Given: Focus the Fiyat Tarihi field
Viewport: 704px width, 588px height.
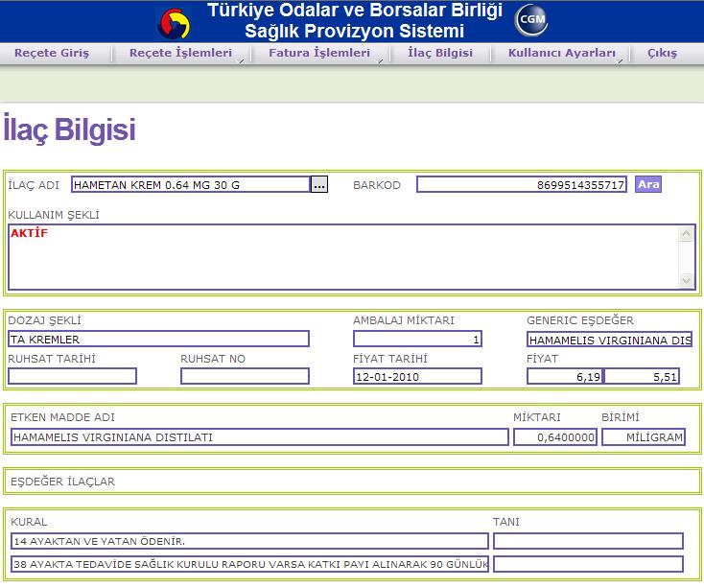Looking at the screenshot, I should click(417, 376).
